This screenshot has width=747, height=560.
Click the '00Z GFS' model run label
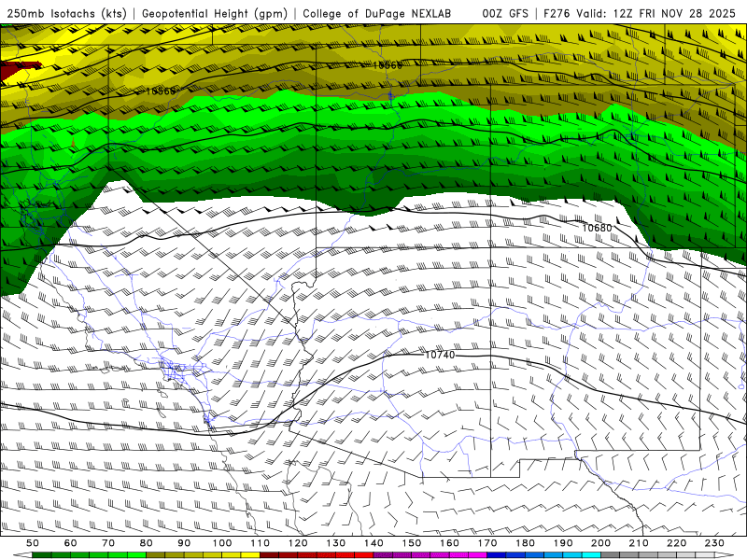tap(505, 13)
